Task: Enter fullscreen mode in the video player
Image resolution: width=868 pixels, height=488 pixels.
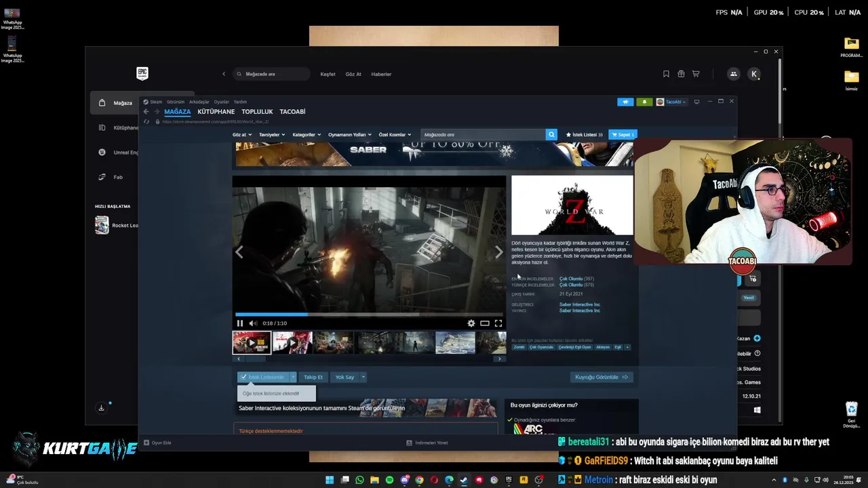Action: pyautogui.click(x=498, y=323)
